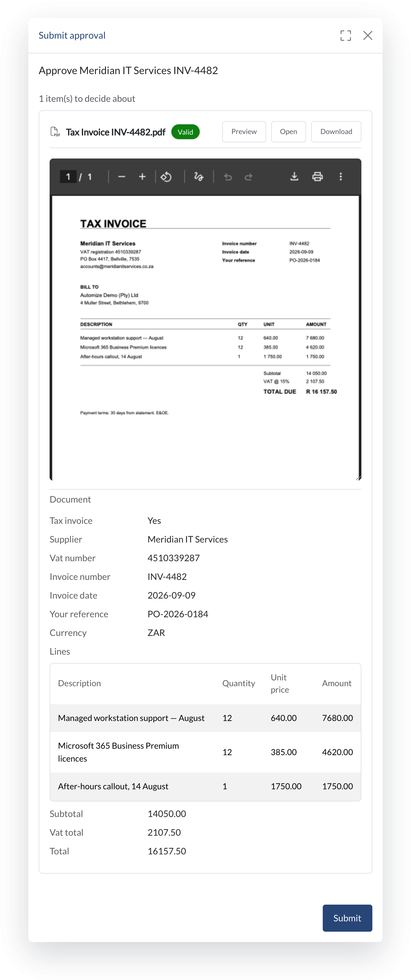Image resolution: width=411 pixels, height=980 pixels.
Task: Click the Open button
Action: pos(288,132)
